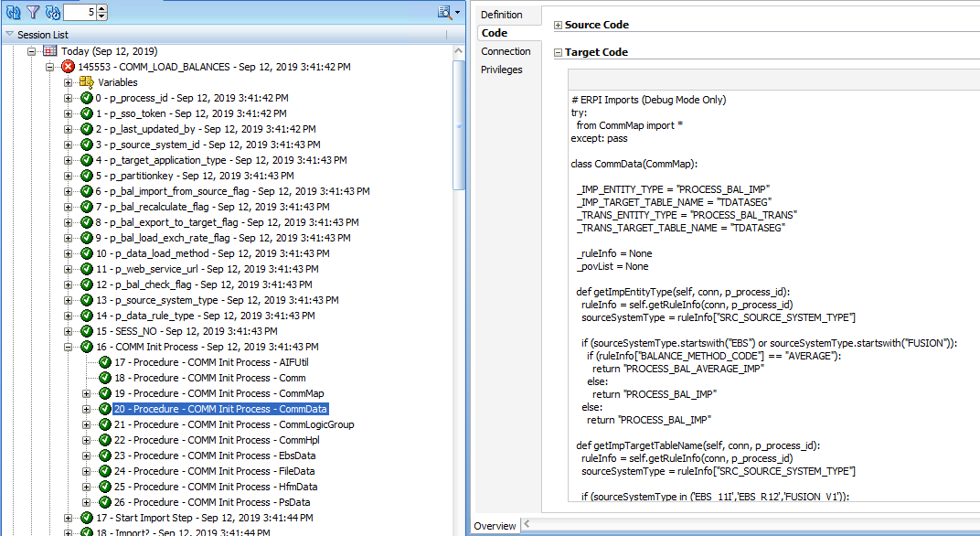The width and height of the screenshot is (980, 536).
Task: Click the green status icon for 2 - p_last_updated_by
Action: coord(87,129)
